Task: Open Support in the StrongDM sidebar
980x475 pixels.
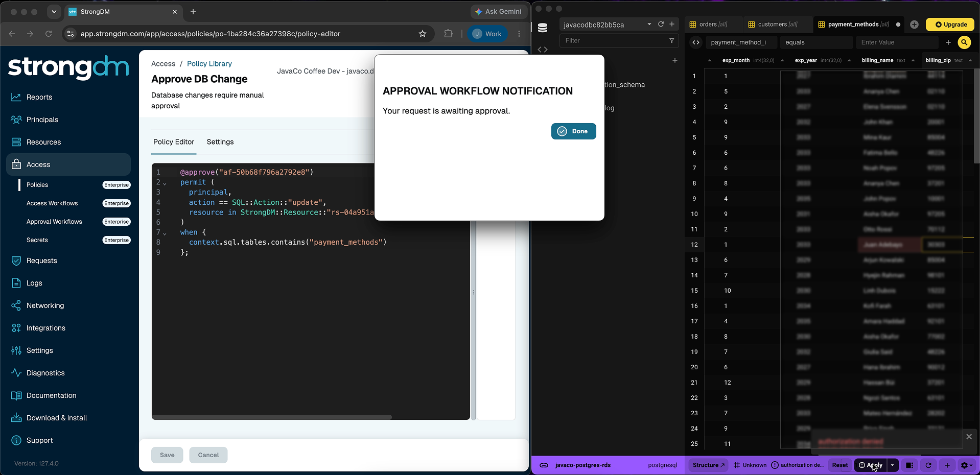Action: click(x=39, y=440)
